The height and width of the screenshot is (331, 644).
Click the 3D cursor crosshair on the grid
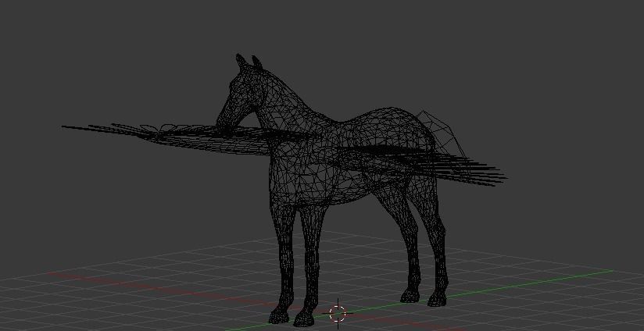pos(338,314)
